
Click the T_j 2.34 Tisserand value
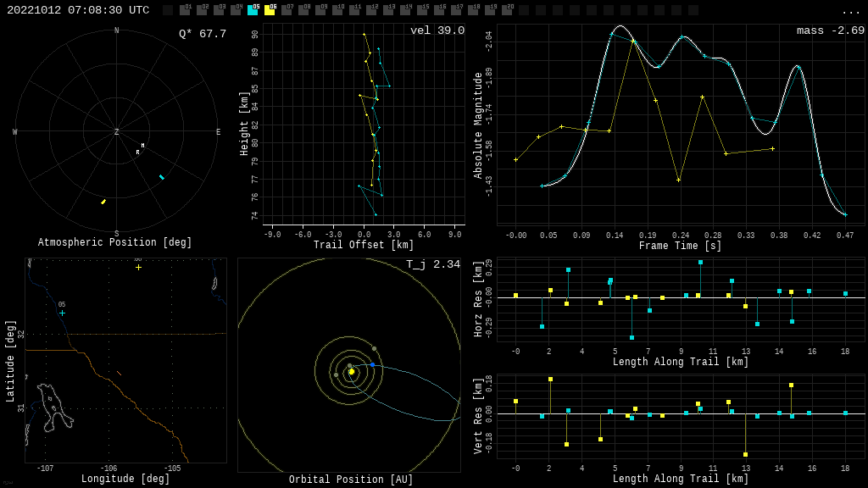coord(432,264)
